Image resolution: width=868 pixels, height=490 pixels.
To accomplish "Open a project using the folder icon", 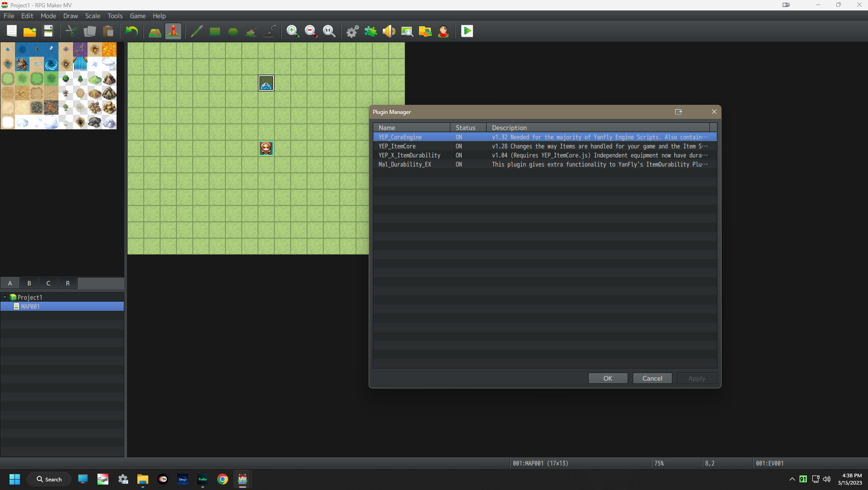I will (x=30, y=31).
